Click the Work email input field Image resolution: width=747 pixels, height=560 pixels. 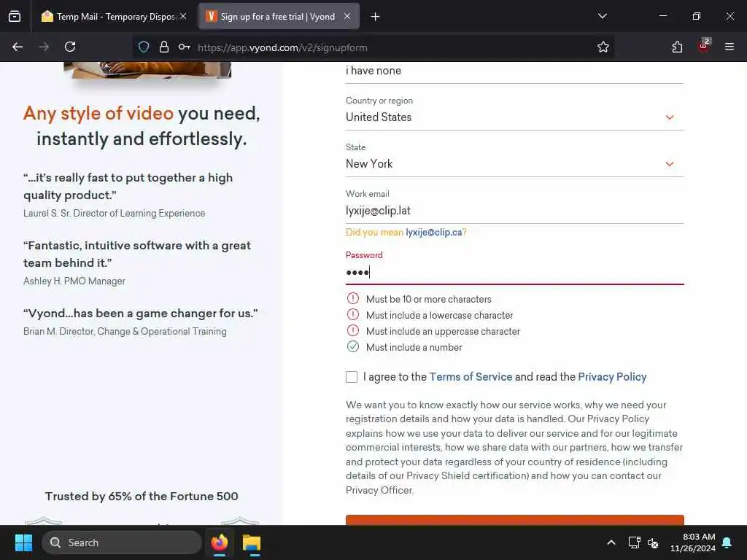pos(514,211)
